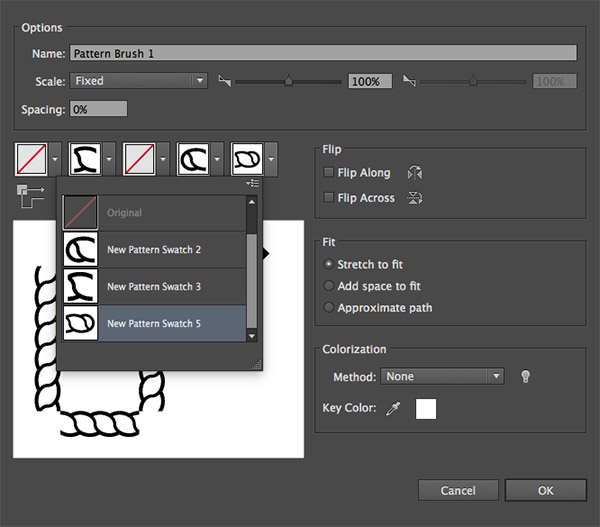Select the Add space to fit option
This screenshot has width=600, height=527.
point(329,286)
